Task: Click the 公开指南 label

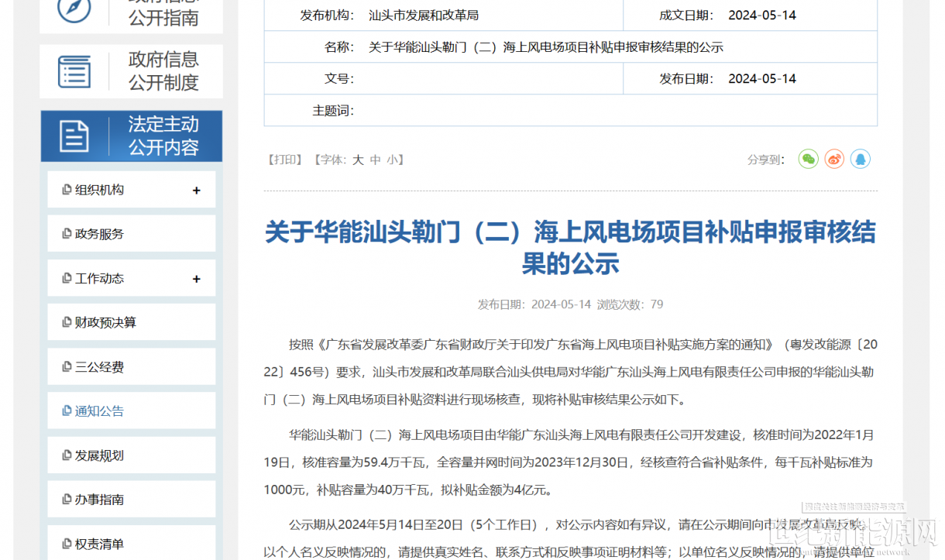Action: pos(163,17)
